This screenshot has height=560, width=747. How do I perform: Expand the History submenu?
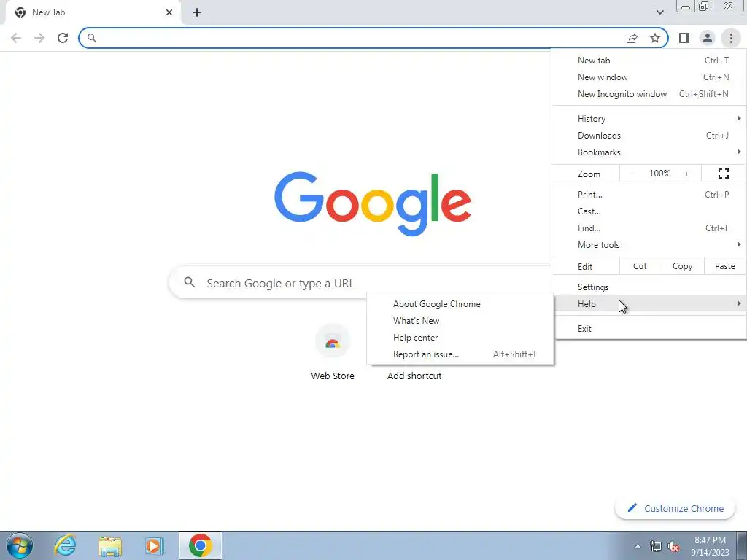649,119
